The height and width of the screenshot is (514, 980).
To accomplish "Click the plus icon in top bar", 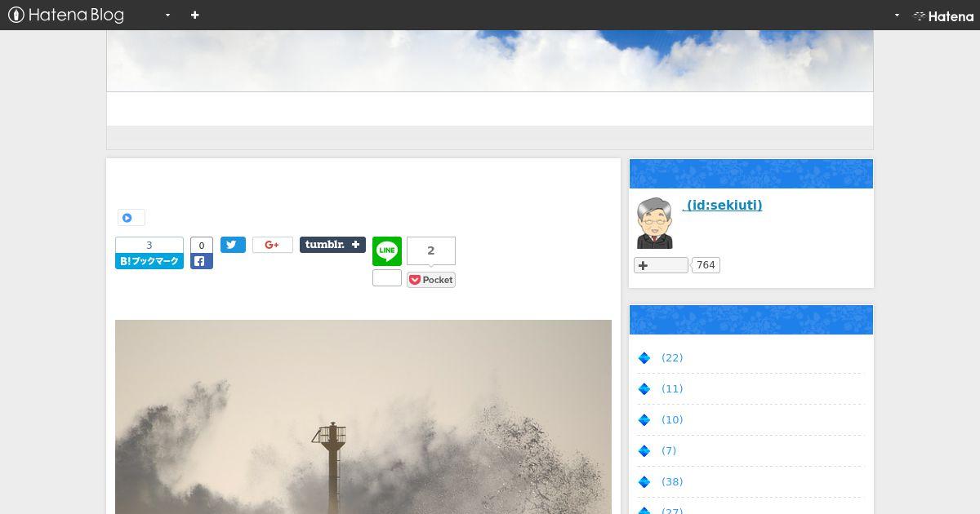I will point(194,15).
